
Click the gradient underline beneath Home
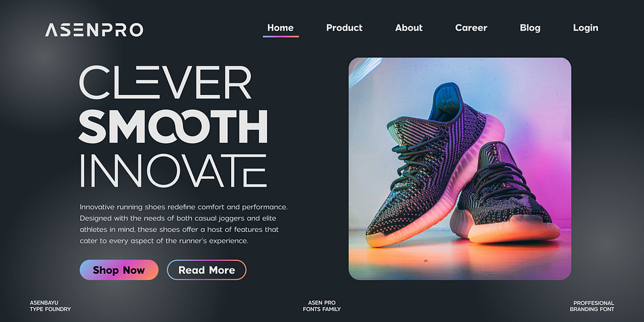(x=281, y=37)
